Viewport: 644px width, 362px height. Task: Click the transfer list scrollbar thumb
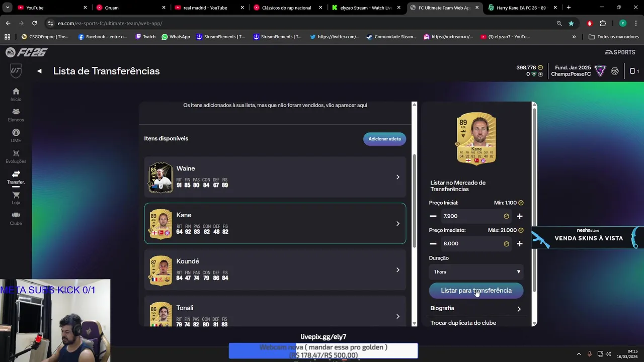click(415, 201)
